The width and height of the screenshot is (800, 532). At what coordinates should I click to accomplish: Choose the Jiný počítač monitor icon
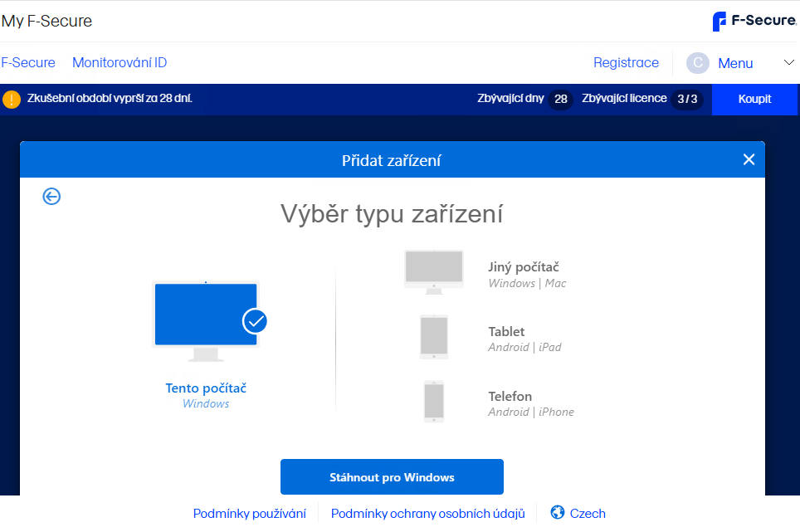coord(434,272)
